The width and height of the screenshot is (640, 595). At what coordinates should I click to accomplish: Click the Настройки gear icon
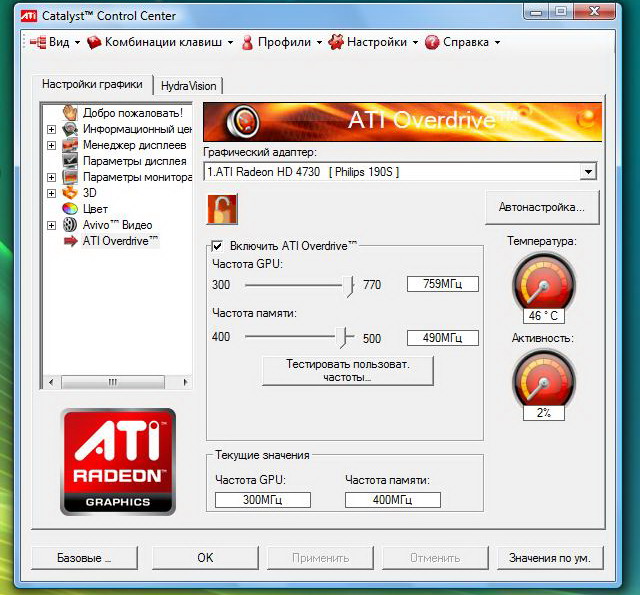pyautogui.click(x=336, y=42)
